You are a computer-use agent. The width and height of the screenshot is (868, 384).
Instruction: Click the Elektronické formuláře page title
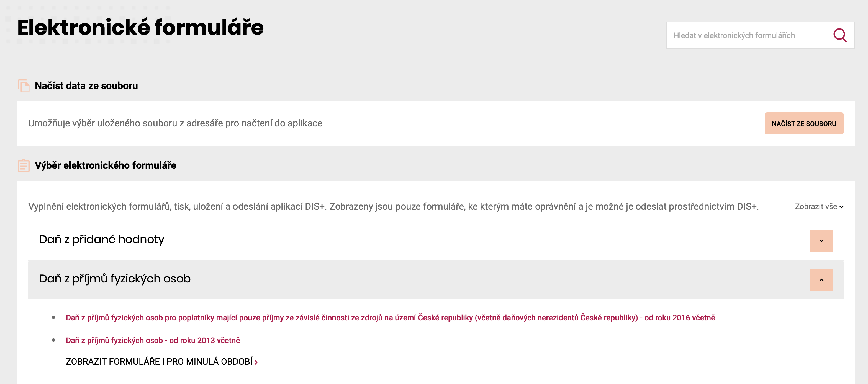click(x=140, y=27)
